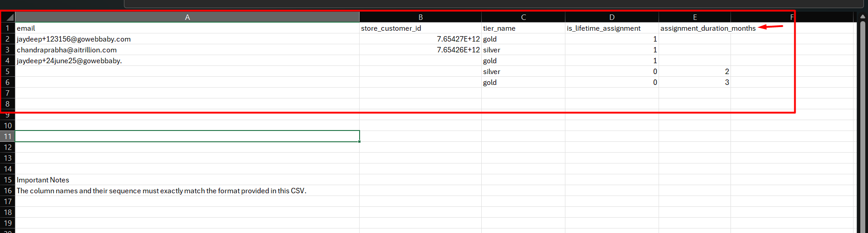This screenshot has width=868, height=233.
Task: Select row 15 header
Action: (x=8, y=180)
